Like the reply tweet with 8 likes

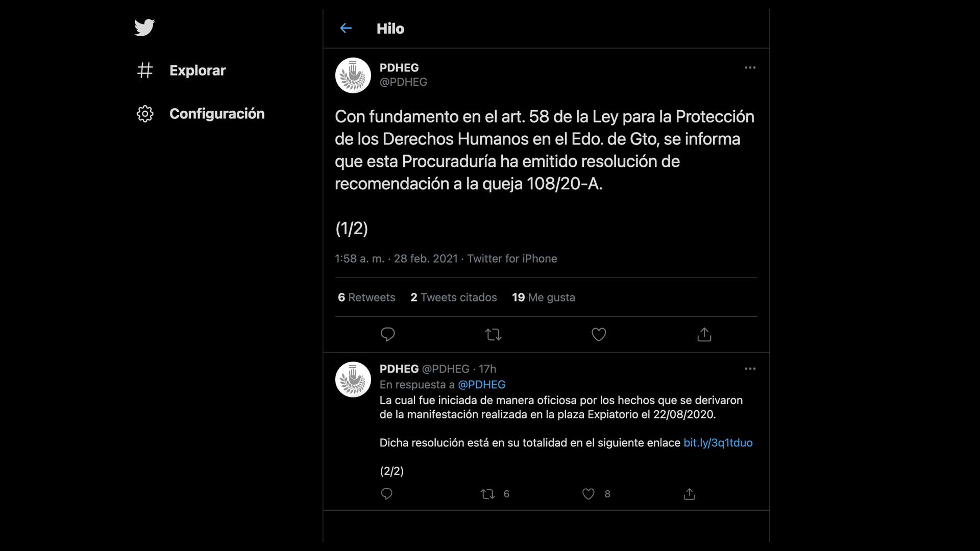[596, 494]
